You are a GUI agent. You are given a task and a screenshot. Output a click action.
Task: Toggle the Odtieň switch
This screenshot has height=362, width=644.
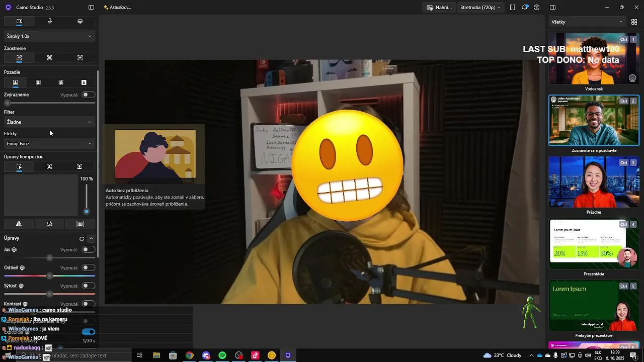[88, 267]
